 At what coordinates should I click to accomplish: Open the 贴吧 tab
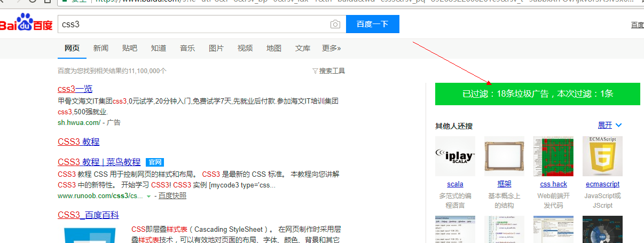(130, 48)
